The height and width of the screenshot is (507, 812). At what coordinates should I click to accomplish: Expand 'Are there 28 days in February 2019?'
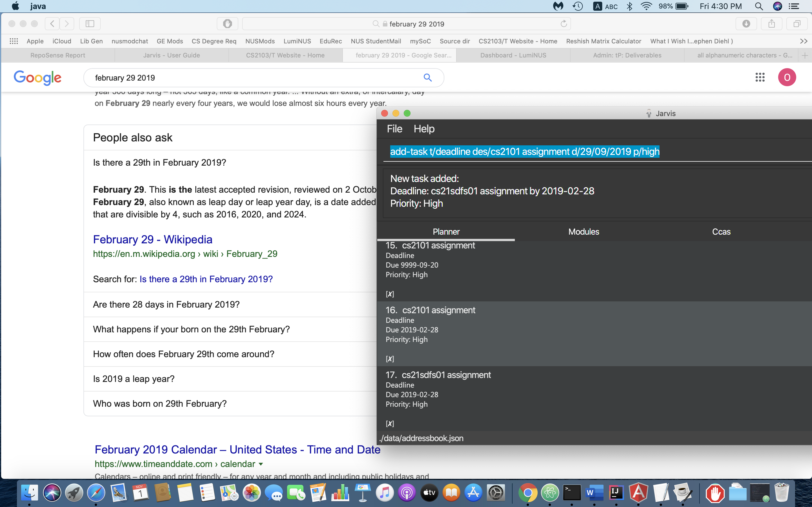[x=166, y=304]
